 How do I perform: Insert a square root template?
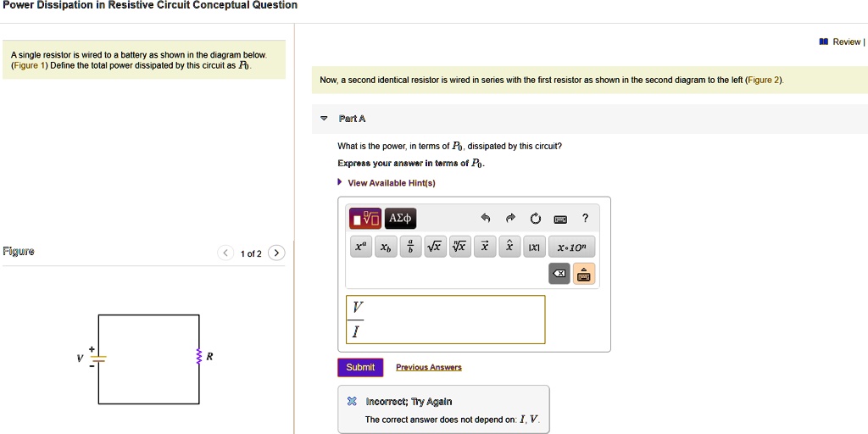click(x=435, y=248)
